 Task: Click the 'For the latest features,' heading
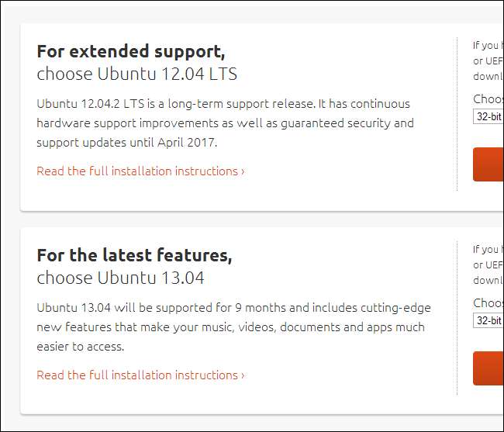pos(134,255)
